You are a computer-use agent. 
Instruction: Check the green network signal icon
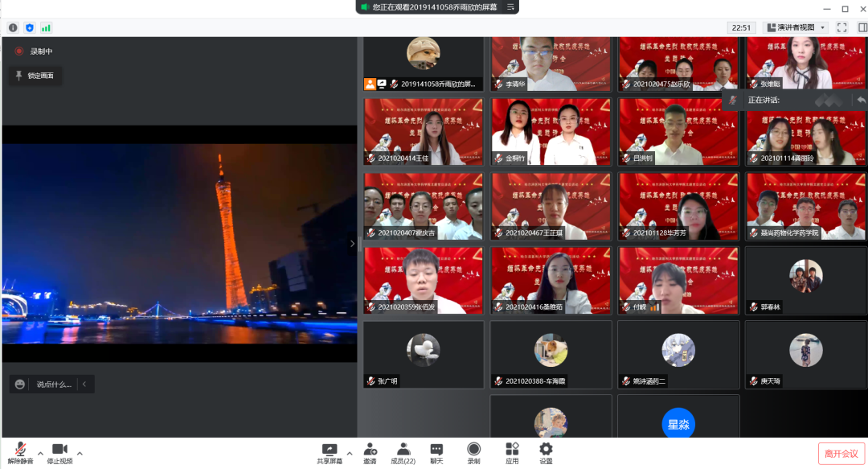[x=46, y=27]
